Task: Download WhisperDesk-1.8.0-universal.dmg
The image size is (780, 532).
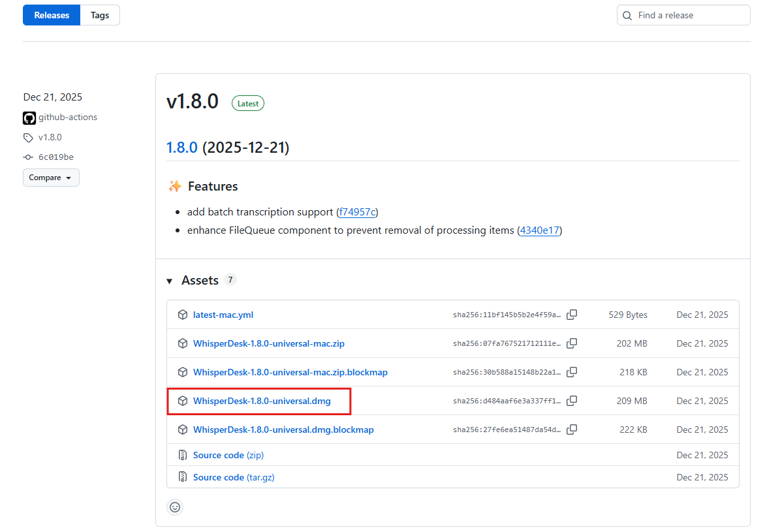Action: [x=262, y=401]
